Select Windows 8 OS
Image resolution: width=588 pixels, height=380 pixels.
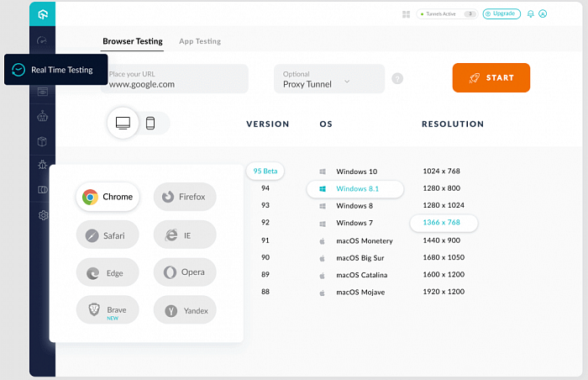click(346, 206)
